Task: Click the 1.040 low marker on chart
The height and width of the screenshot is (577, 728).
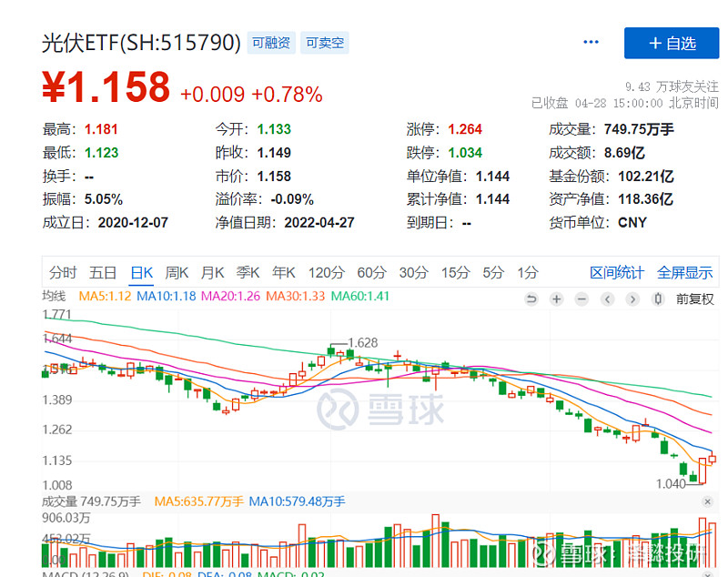Action: [671, 483]
